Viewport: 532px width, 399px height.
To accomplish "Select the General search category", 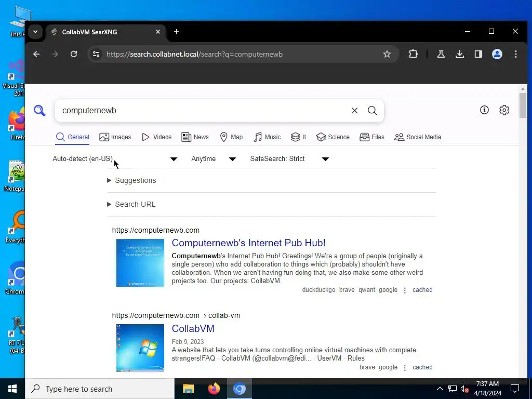I will click(x=73, y=137).
